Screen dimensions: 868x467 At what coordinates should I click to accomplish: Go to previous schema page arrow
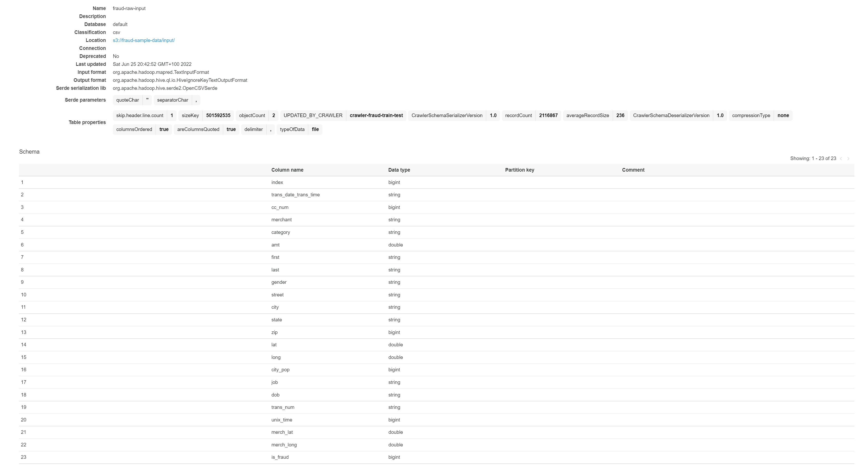pos(841,159)
